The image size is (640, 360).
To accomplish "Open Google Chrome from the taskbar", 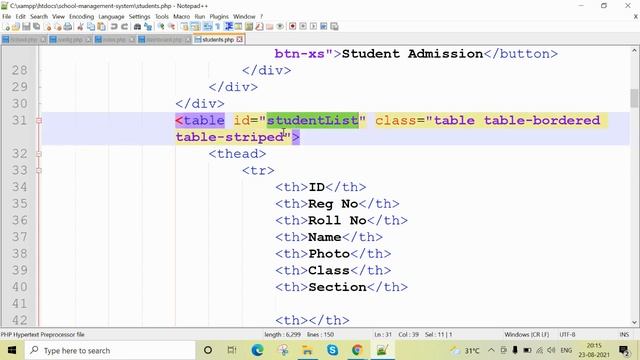I will tap(357, 350).
